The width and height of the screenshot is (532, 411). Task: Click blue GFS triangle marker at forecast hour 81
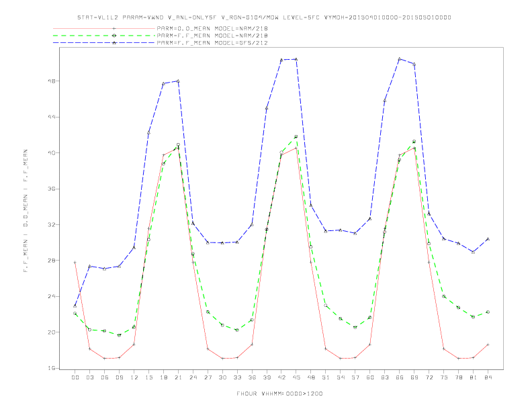(x=474, y=252)
